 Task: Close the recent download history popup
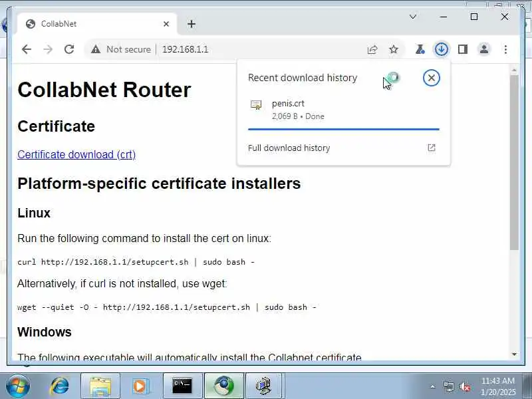click(431, 78)
